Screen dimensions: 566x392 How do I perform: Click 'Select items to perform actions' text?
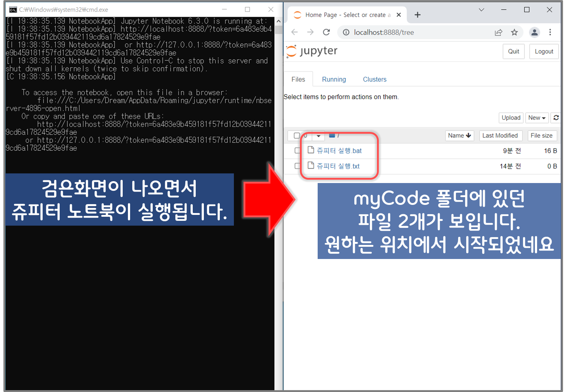[341, 97]
